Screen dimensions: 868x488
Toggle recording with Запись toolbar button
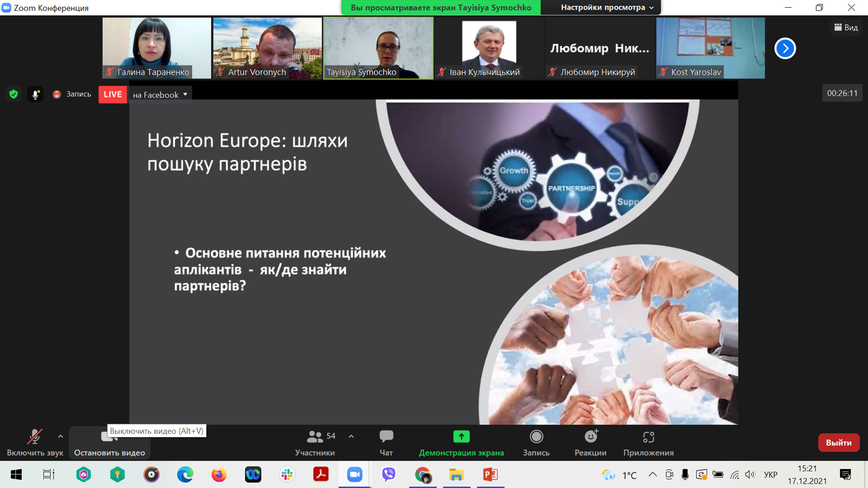[x=536, y=443]
